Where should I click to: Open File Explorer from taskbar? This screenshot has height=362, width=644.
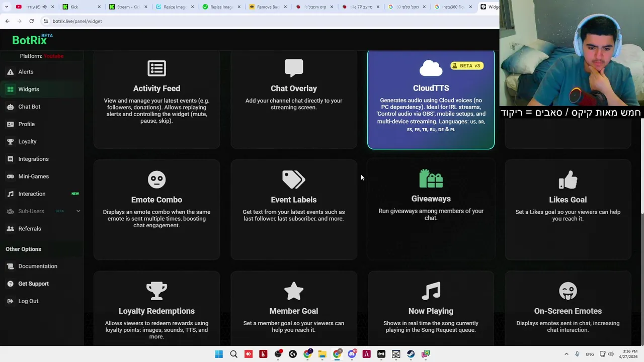[322, 354]
